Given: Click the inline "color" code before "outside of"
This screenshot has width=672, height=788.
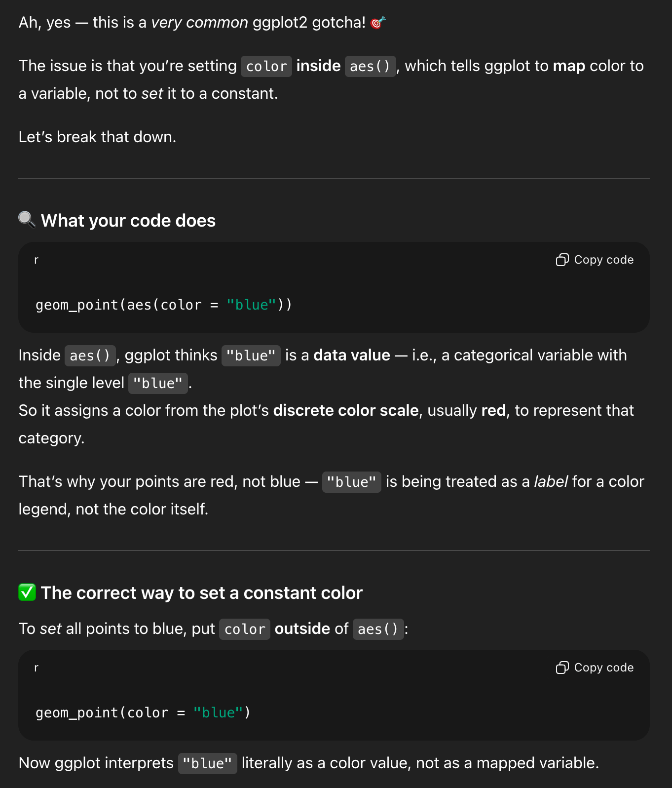Looking at the screenshot, I should pyautogui.click(x=244, y=630).
